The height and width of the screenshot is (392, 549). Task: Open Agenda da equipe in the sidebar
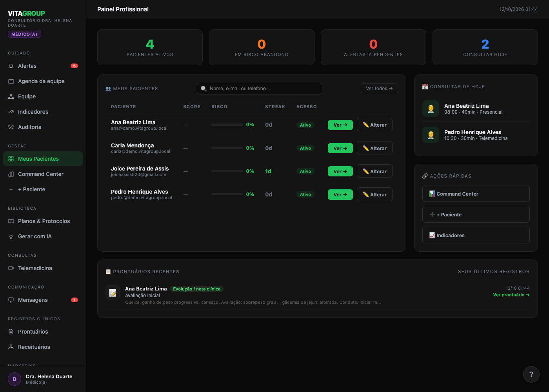(43, 81)
